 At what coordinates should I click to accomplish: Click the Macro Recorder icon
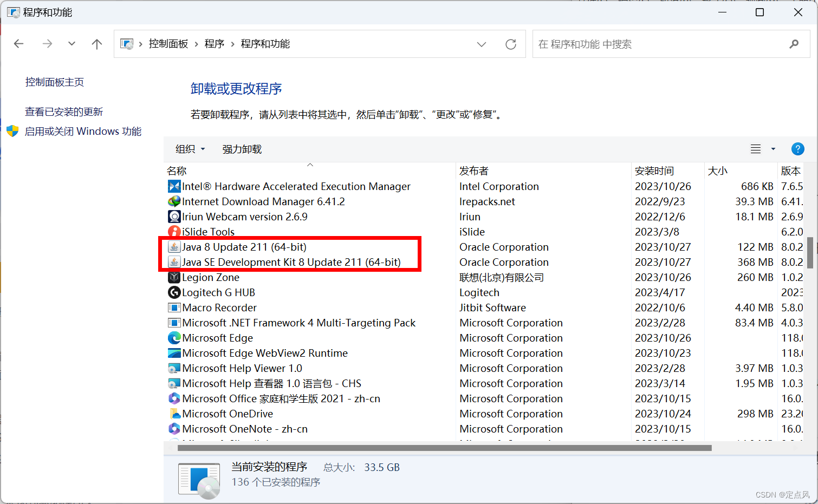tap(174, 308)
